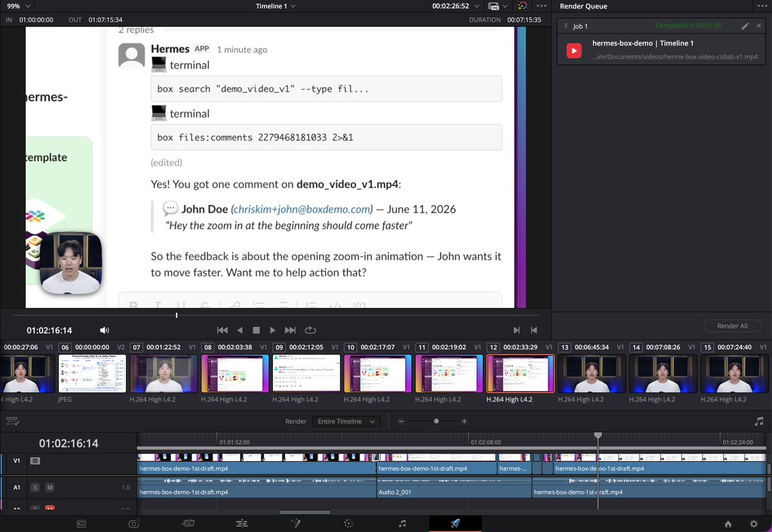The width and height of the screenshot is (772, 532).
Task: Jump to the first frame
Action: click(x=223, y=330)
